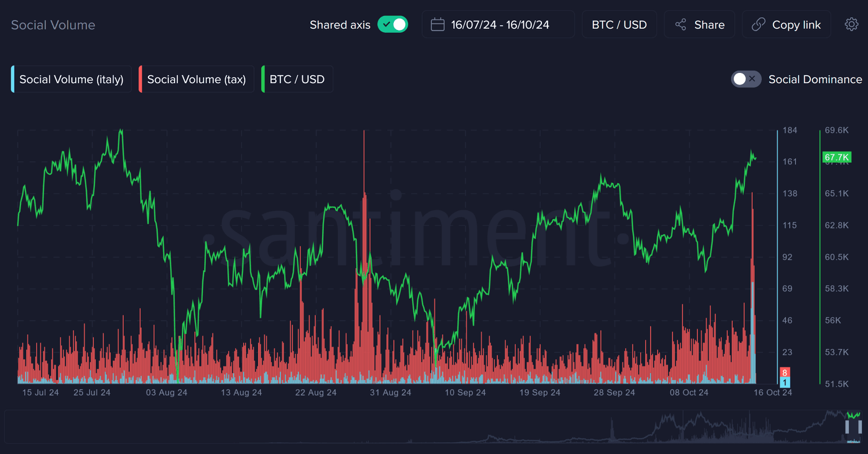
Task: Click the red 8 value badge
Action: (784, 373)
